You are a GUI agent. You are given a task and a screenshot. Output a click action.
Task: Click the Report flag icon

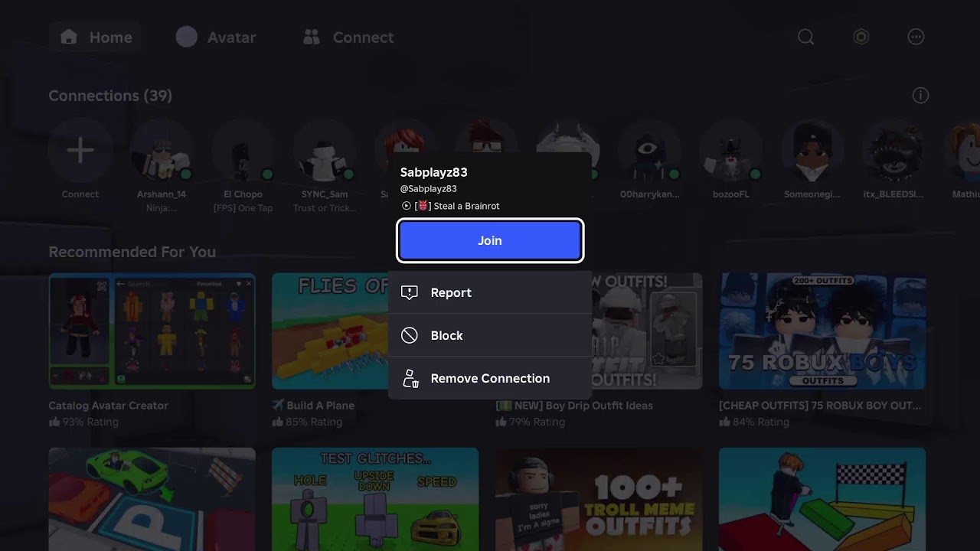(410, 292)
